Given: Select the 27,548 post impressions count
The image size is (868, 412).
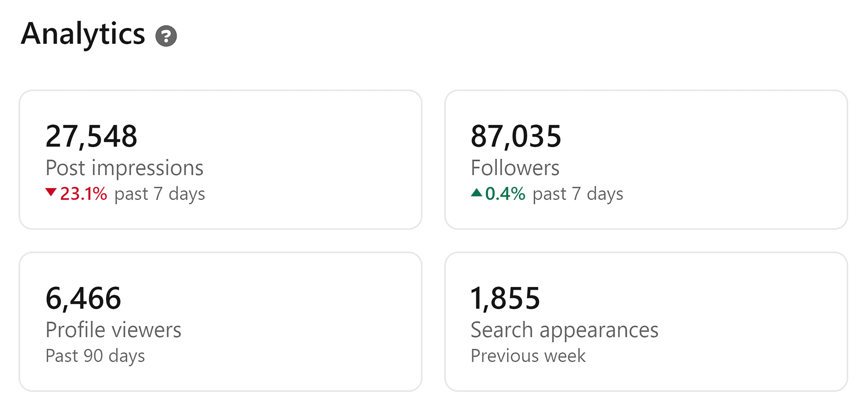Looking at the screenshot, I should pos(92,137).
